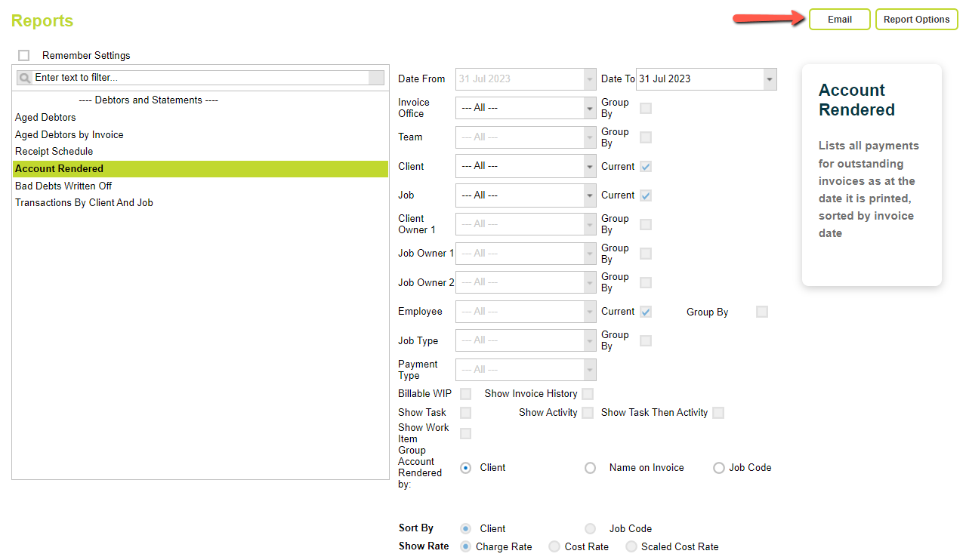Sort report by Job Code
This screenshot has width=966, height=560.
click(590, 528)
